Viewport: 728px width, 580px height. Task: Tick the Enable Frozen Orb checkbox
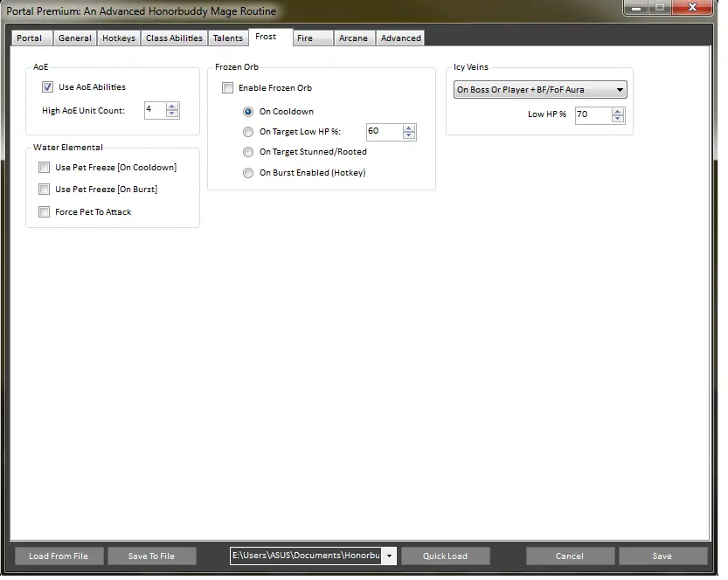coord(227,87)
